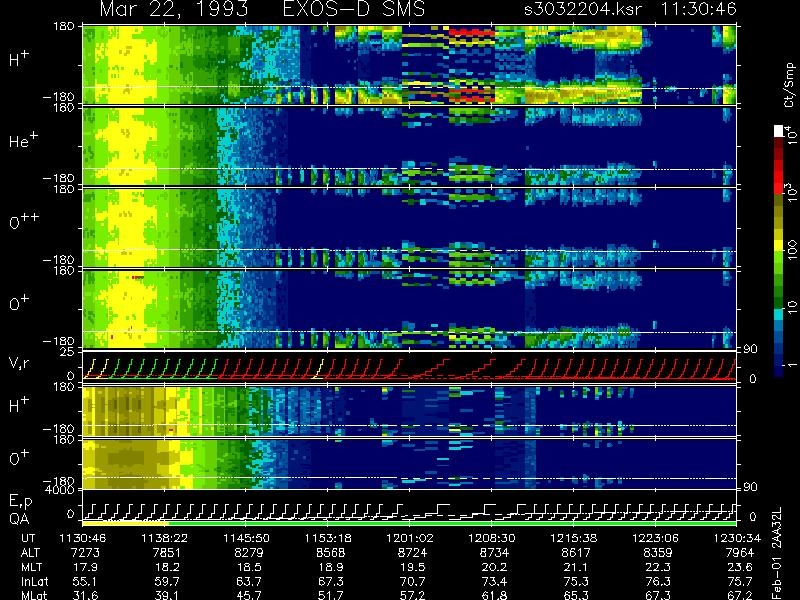Click MLT value '23.6'
Image resolution: width=800 pixels, height=600 pixels.
(739, 567)
